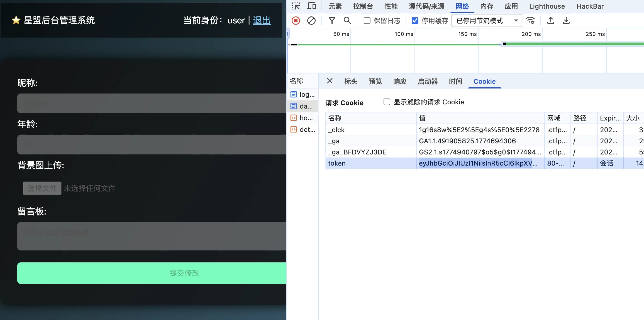Image resolution: width=644 pixels, height=320 pixels.
Task: Stop recording network log
Action: click(296, 21)
